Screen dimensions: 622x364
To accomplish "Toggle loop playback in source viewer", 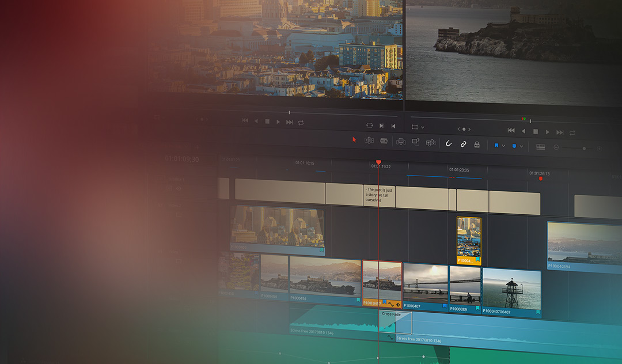I will coord(301,123).
